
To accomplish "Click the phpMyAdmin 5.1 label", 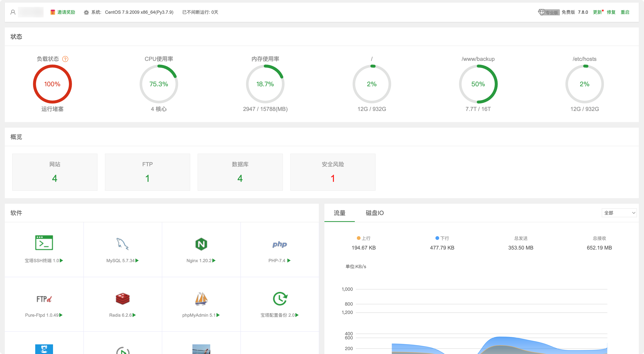I will click(x=199, y=315).
